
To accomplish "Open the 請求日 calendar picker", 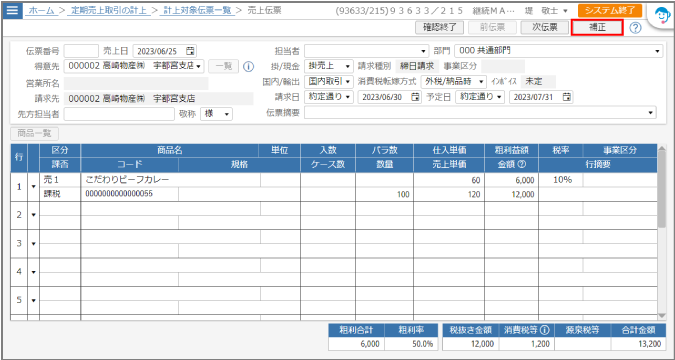I will pyautogui.click(x=415, y=97).
